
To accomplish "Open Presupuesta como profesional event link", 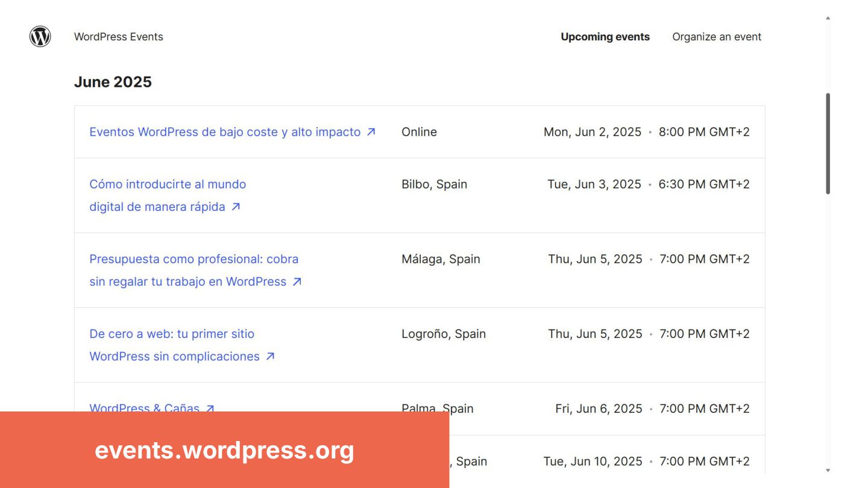I will (x=194, y=270).
